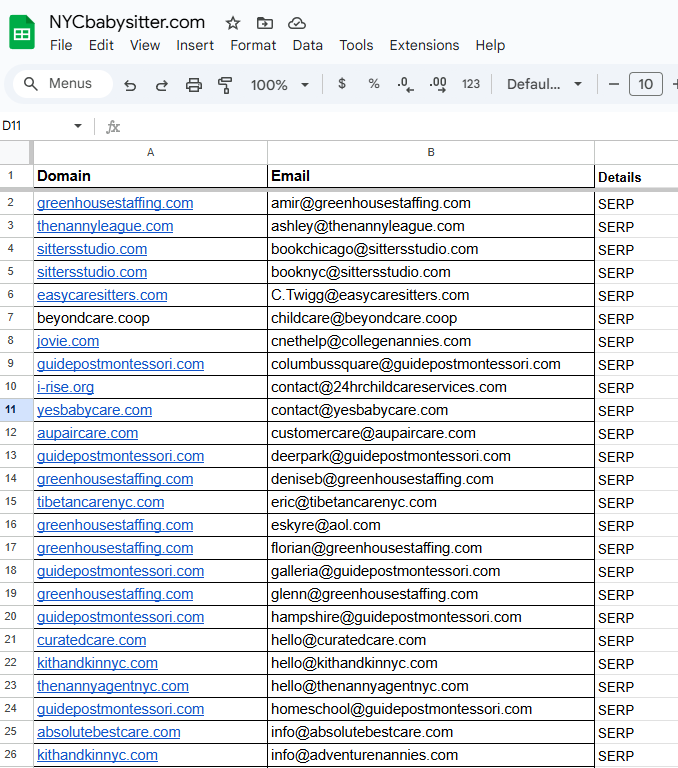Open thenannyagentnyc.com link
Screen dimensions: 678x768
[113, 686]
